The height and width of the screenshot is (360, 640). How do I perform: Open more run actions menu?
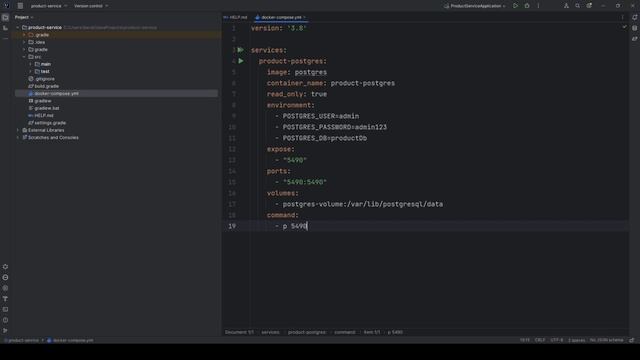pos(538,6)
